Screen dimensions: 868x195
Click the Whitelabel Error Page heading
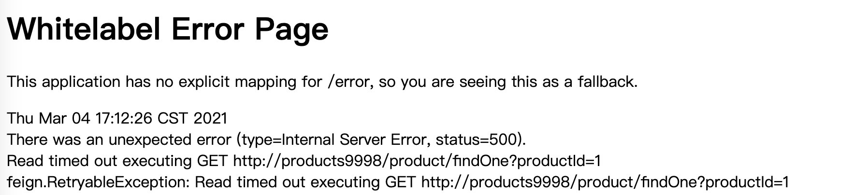coord(168,29)
